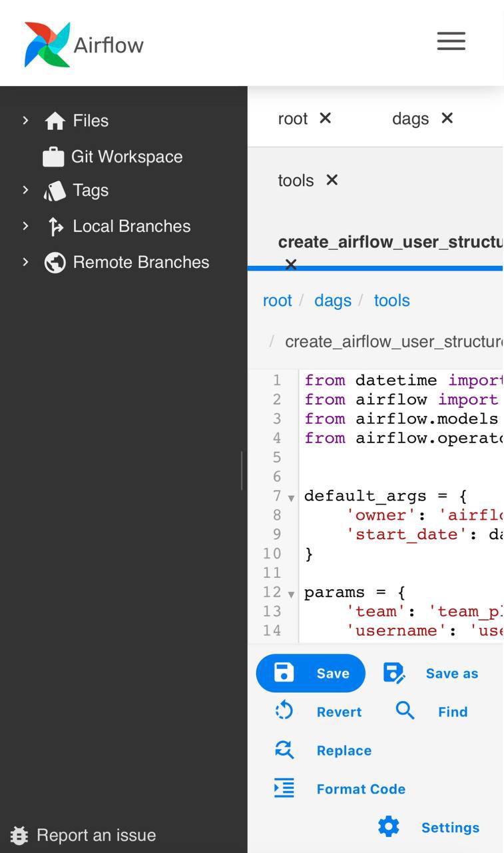Select the Local Branches label

(x=132, y=227)
